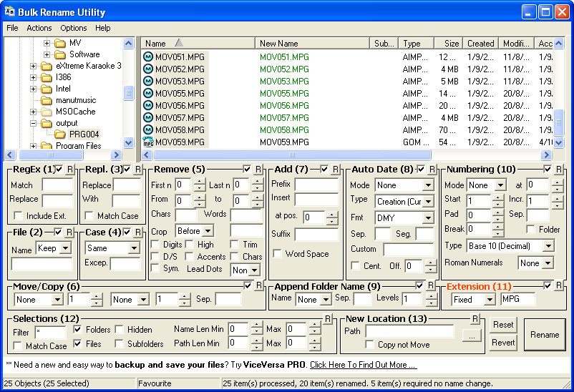The width and height of the screenshot is (574, 392).
Task: Click the PRG004 folder icon
Action: [x=60, y=134]
